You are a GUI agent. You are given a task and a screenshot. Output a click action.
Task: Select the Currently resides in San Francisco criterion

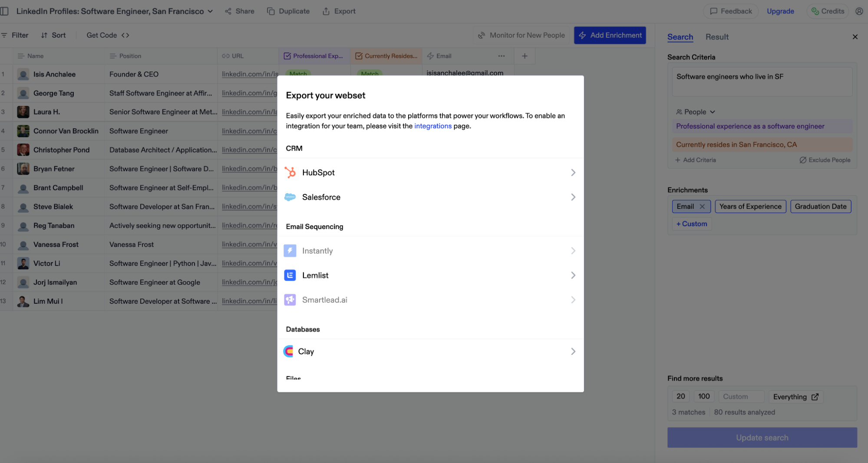click(x=762, y=144)
